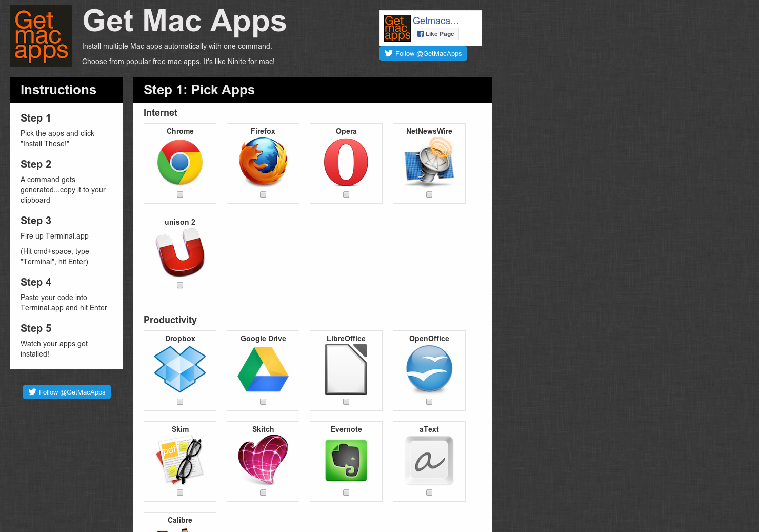759x532 pixels.
Task: Click the Google Drive app icon
Action: (x=263, y=369)
